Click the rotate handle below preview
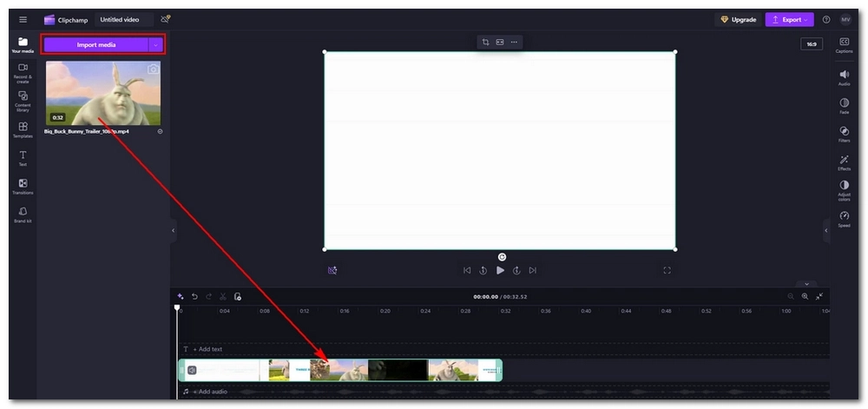The width and height of the screenshot is (868, 409). 502,257
